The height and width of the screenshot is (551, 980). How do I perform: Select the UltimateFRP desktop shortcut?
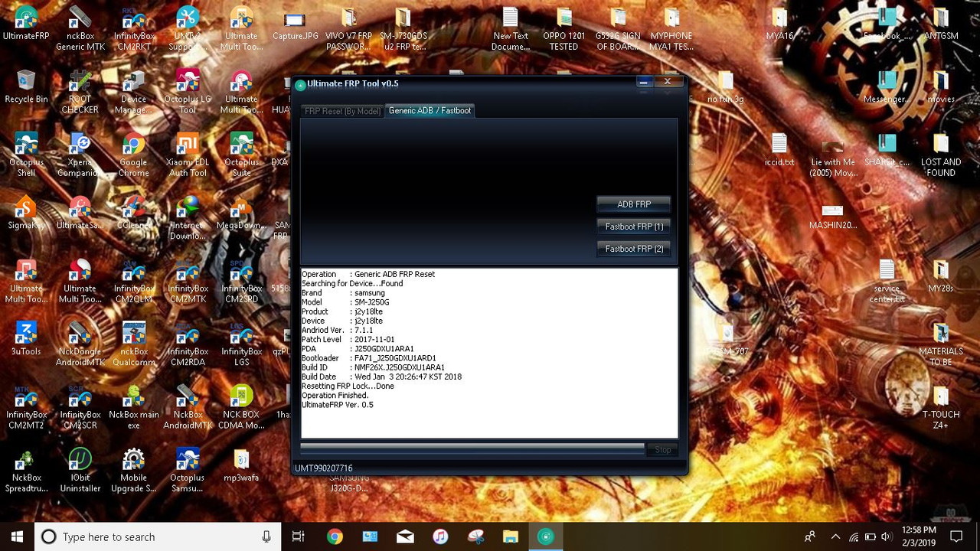[26, 24]
